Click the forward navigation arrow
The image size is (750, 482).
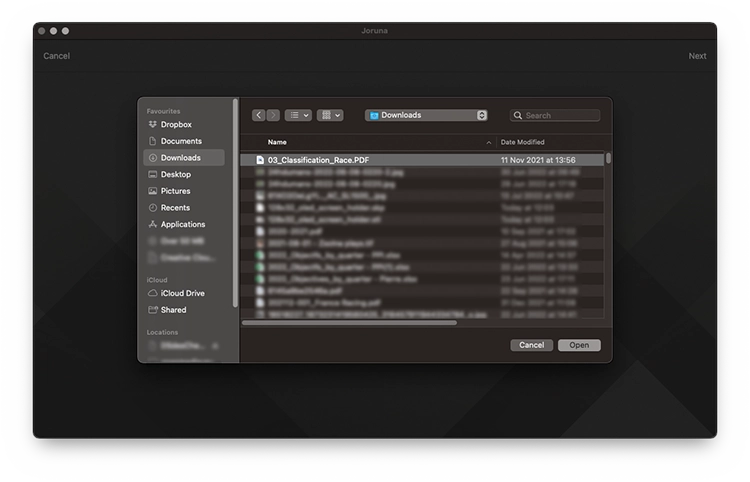click(x=273, y=116)
